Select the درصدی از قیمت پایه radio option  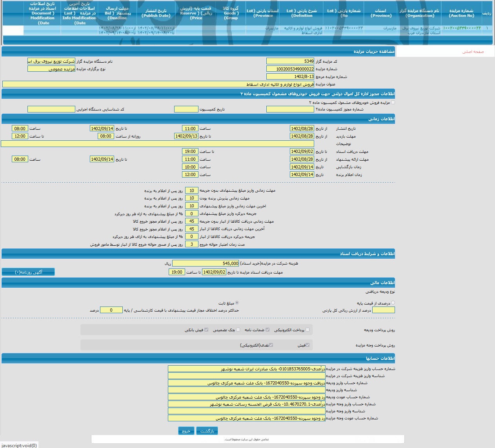393,303
